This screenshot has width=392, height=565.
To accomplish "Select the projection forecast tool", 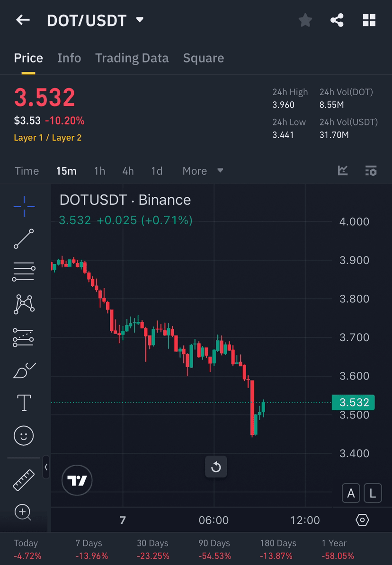I will (x=24, y=338).
